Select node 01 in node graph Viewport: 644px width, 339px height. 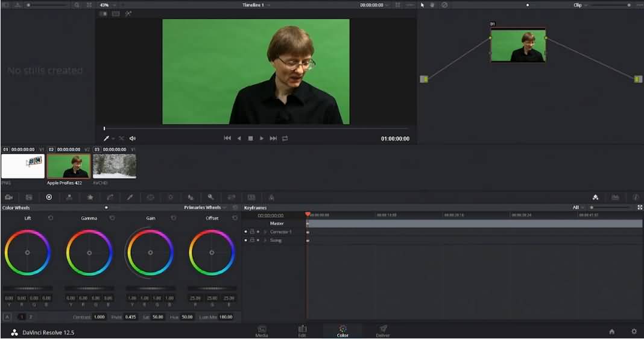pos(518,45)
